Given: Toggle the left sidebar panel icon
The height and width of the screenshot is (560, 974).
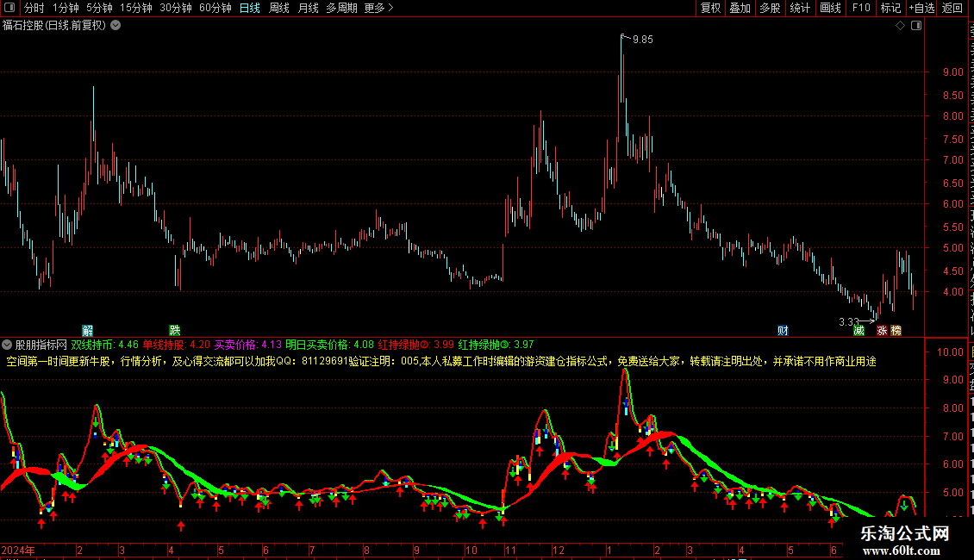Looking at the screenshot, I should coord(9,8).
